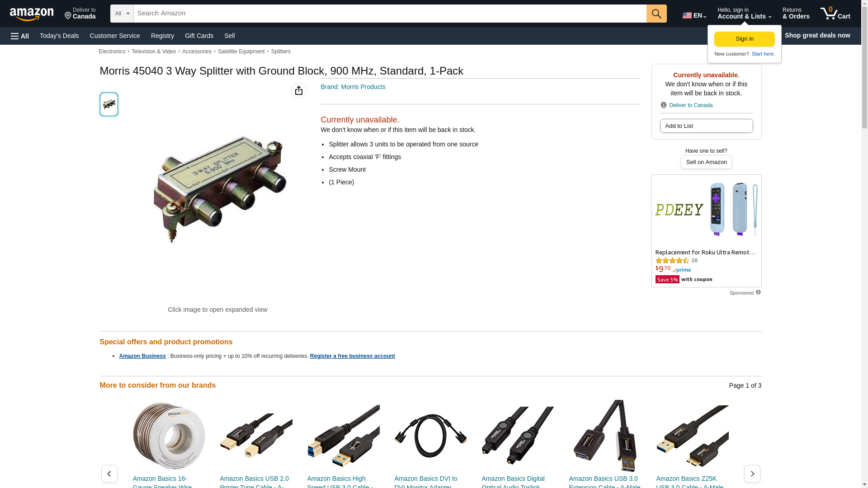Click the share icon above product image
868x488 pixels.
tap(299, 90)
